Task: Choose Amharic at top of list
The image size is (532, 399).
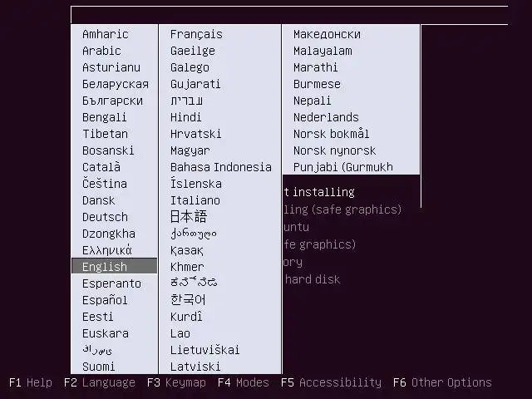Action: [106, 34]
